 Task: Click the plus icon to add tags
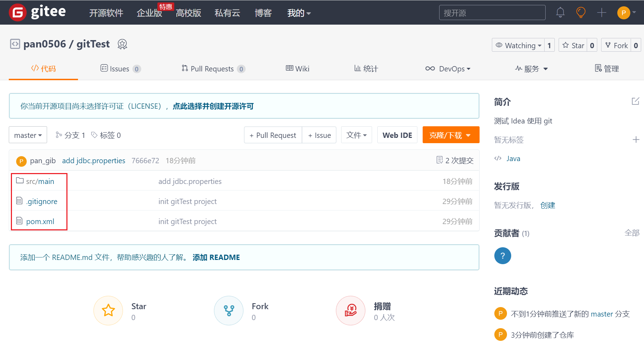pyautogui.click(x=636, y=140)
